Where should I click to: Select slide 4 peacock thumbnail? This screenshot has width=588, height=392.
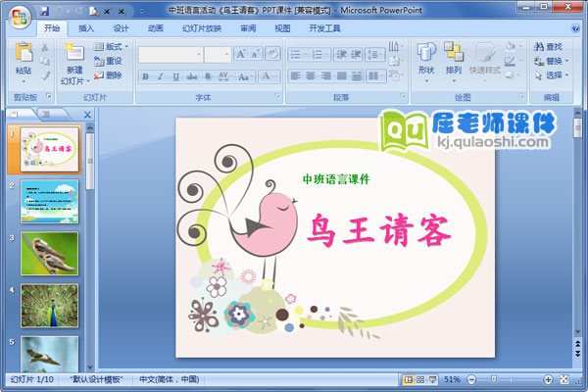(x=50, y=306)
